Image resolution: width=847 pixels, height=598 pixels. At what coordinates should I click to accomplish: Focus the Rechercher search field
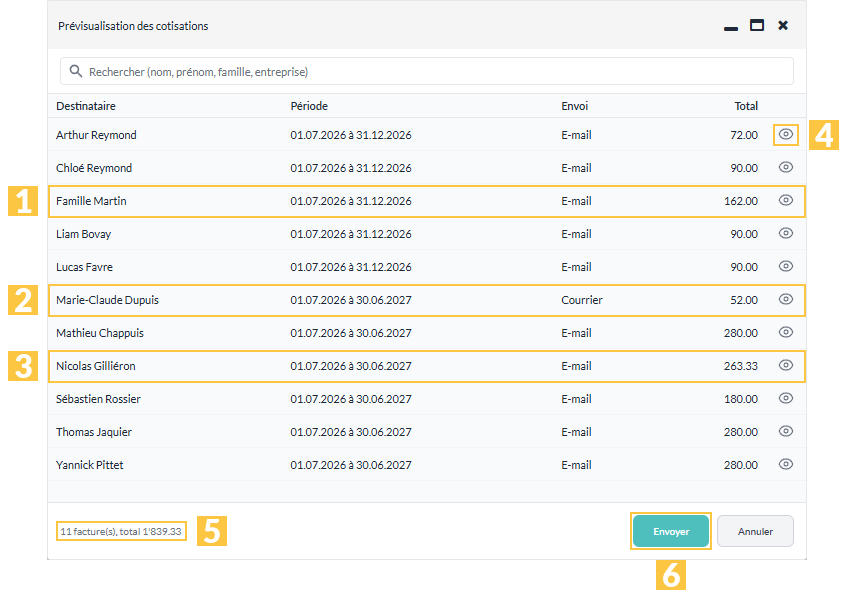[427, 71]
